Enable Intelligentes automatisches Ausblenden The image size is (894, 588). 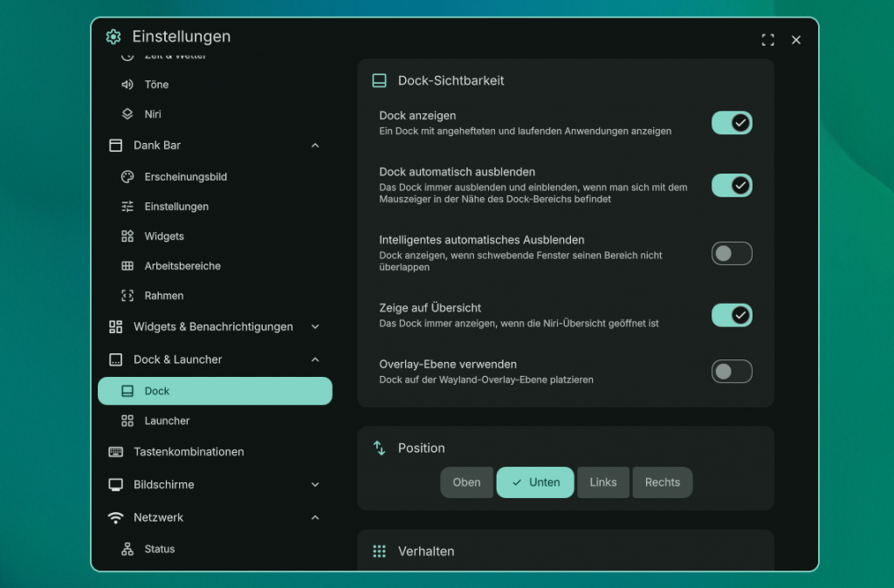[732, 254]
